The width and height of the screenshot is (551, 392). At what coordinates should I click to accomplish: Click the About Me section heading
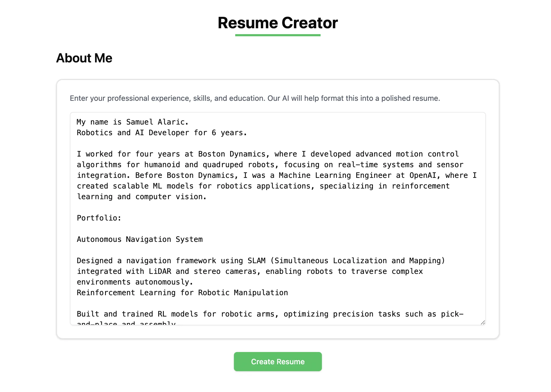click(x=84, y=58)
